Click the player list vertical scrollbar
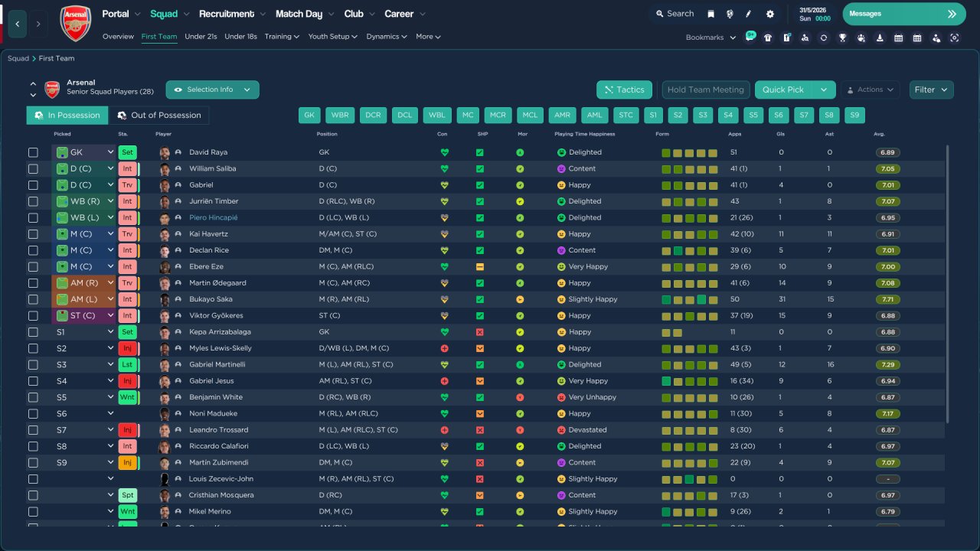 [x=948, y=283]
